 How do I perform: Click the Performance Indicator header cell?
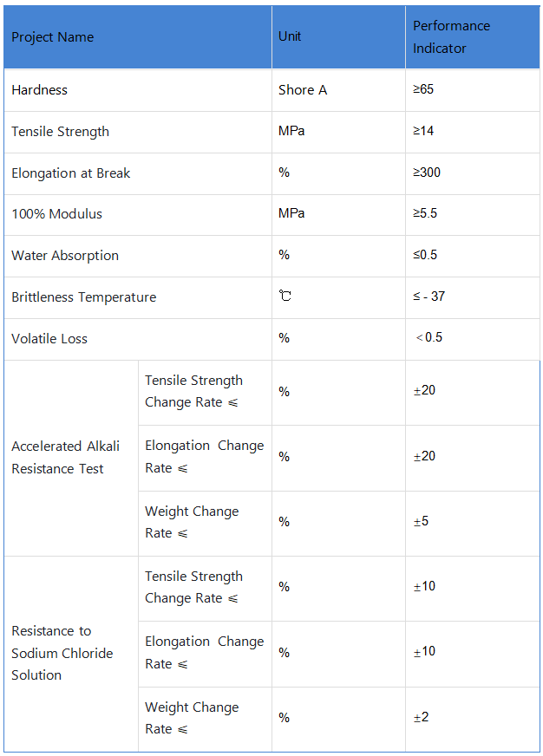pyautogui.click(x=451, y=37)
